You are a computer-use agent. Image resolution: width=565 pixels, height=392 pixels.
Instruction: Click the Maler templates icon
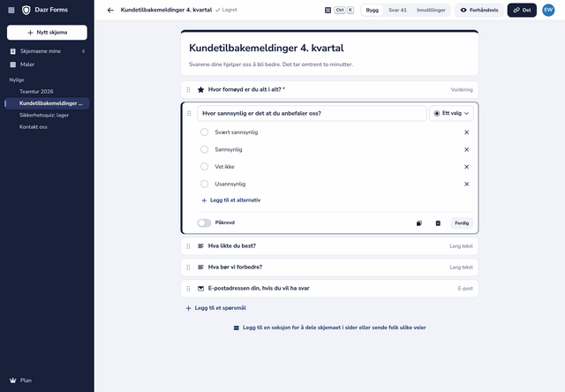coord(13,64)
